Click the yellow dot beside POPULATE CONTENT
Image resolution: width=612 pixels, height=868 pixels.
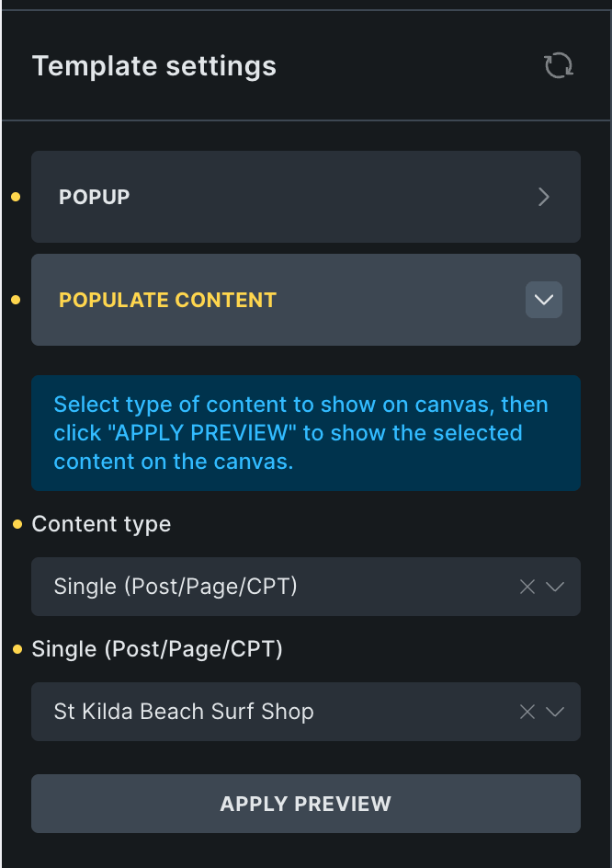point(16,300)
